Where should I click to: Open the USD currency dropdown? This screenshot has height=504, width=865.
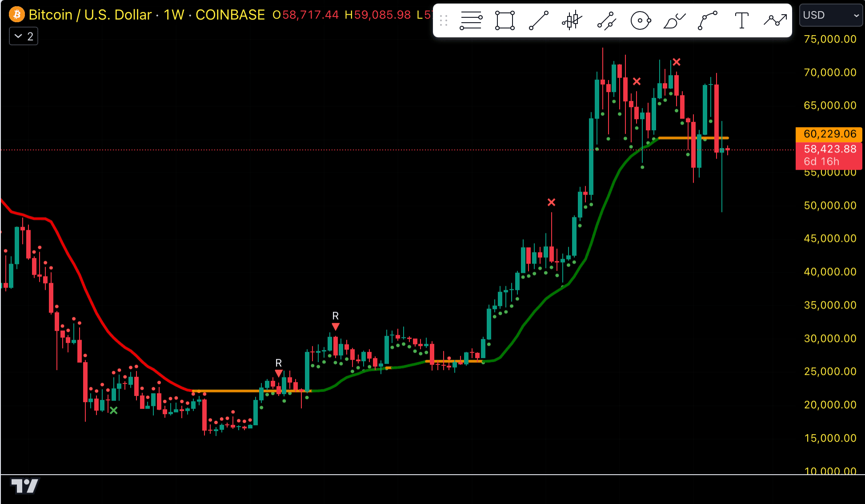coord(831,15)
